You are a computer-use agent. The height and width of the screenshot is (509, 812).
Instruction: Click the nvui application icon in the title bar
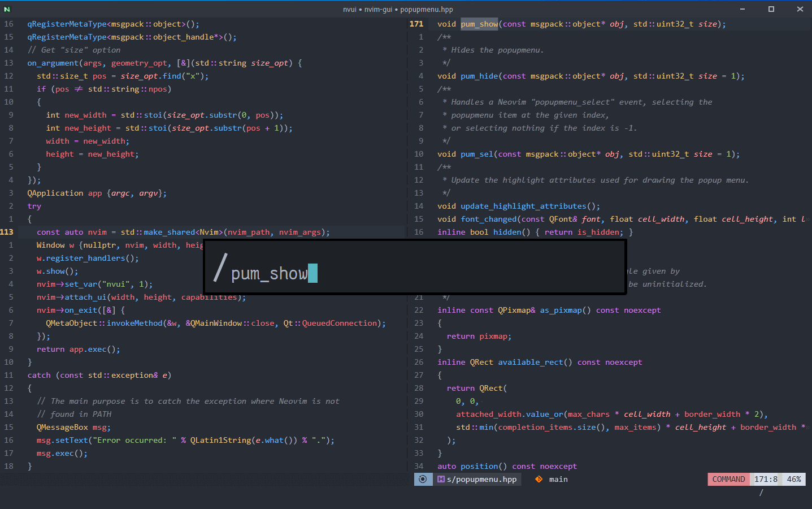coord(7,9)
